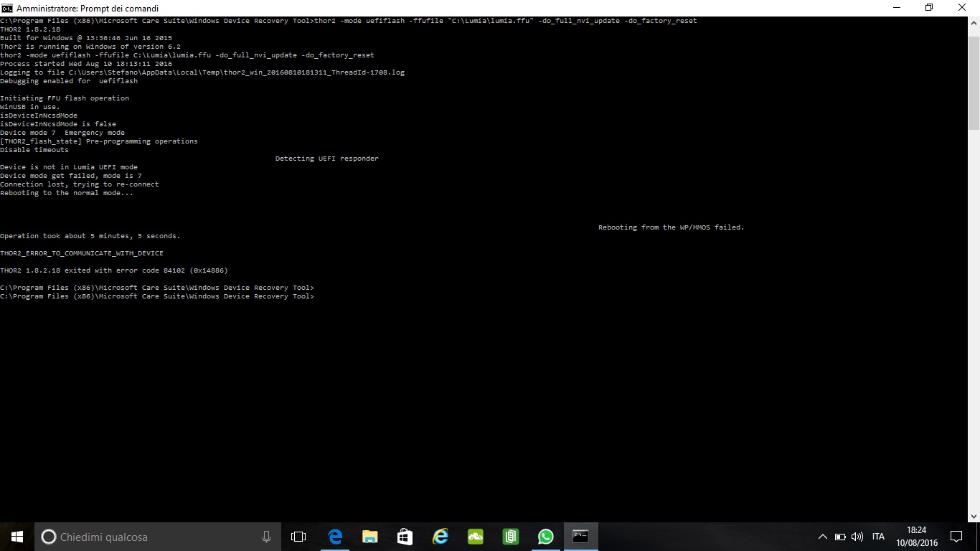The image size is (980, 551).
Task: Click the line 'THOR2 1.8.2.18' at top
Action: pos(30,29)
